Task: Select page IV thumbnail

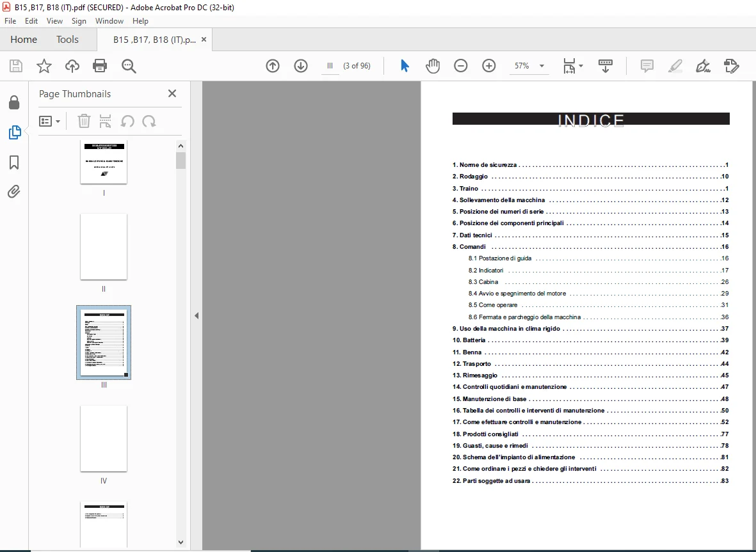Action: point(104,438)
